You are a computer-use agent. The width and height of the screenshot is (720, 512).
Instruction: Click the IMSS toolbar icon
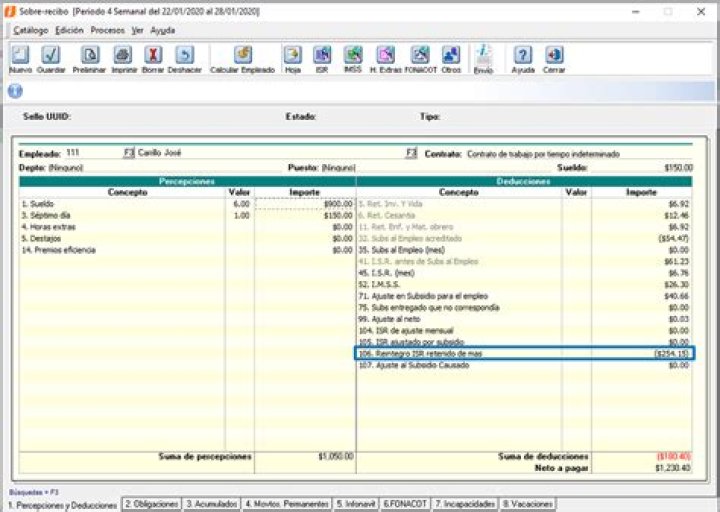[352, 56]
